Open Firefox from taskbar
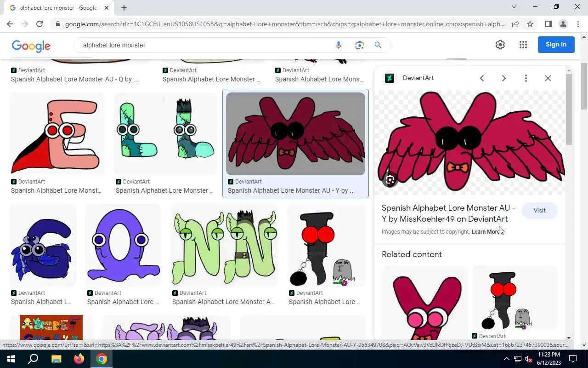Screen dimensions: 588x368 tap(79, 359)
